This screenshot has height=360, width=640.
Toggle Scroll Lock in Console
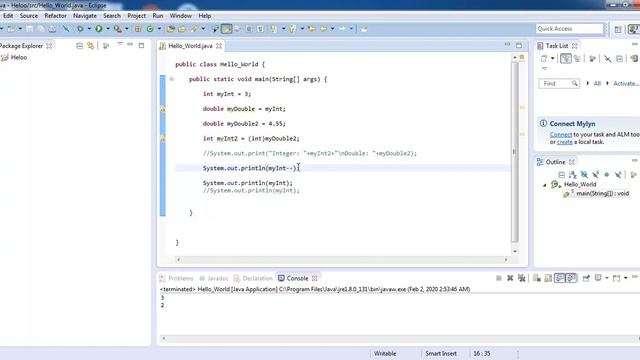(548, 278)
